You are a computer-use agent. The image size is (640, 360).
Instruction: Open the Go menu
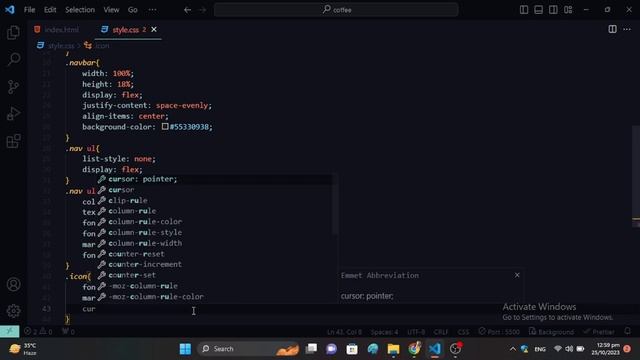click(x=133, y=10)
